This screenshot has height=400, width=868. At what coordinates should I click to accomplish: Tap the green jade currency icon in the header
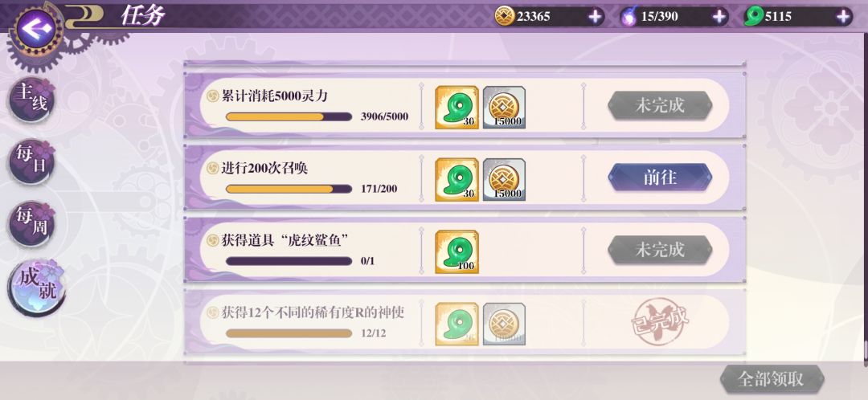(x=753, y=17)
